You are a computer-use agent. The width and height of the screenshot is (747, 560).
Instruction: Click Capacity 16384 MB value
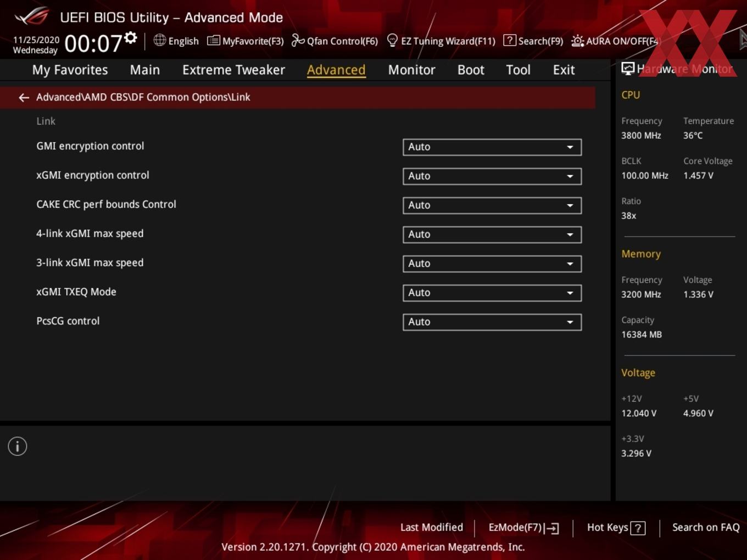point(642,334)
